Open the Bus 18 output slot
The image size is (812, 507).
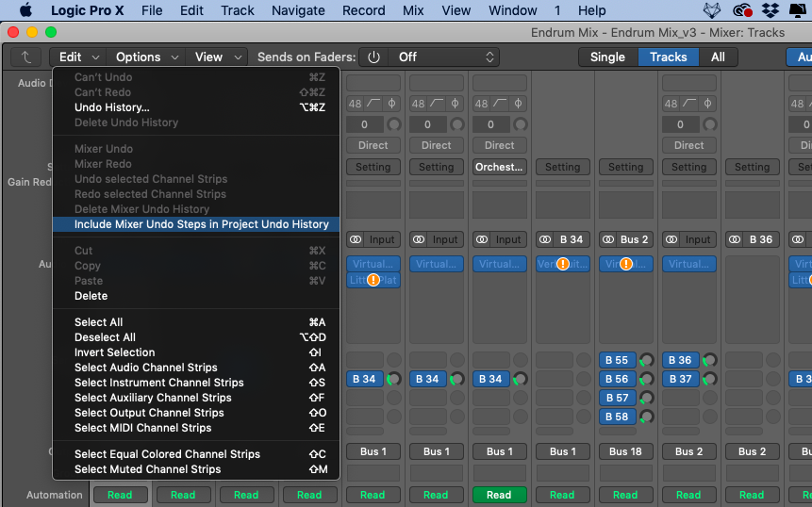(x=626, y=451)
